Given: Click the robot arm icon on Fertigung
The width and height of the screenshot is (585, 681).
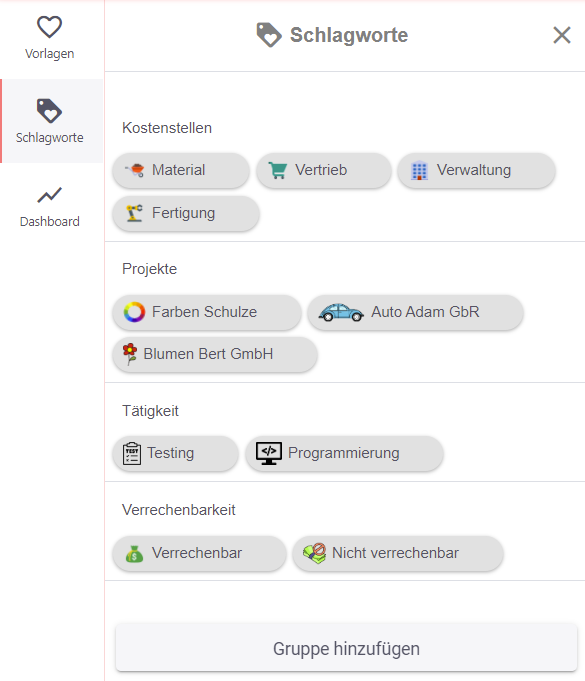Looking at the screenshot, I should coord(135,213).
